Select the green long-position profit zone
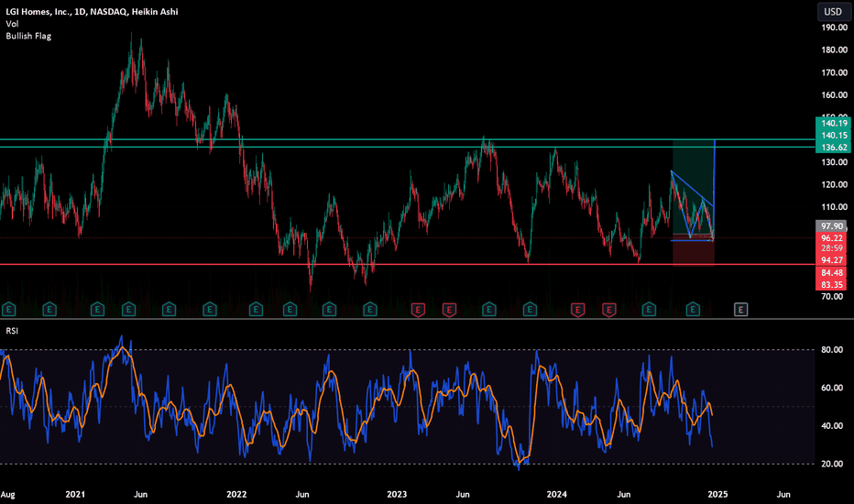 click(693, 187)
